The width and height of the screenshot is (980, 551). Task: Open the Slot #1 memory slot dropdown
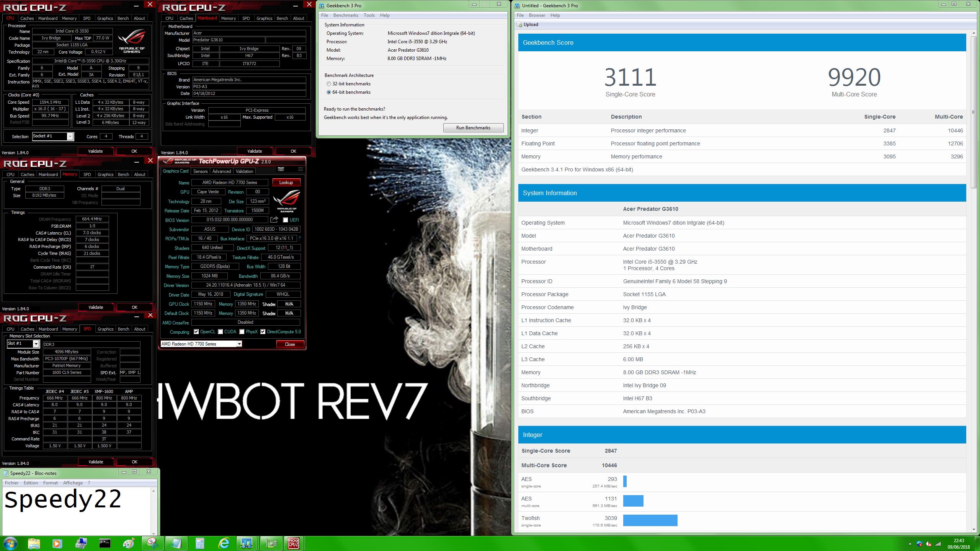tap(23, 344)
